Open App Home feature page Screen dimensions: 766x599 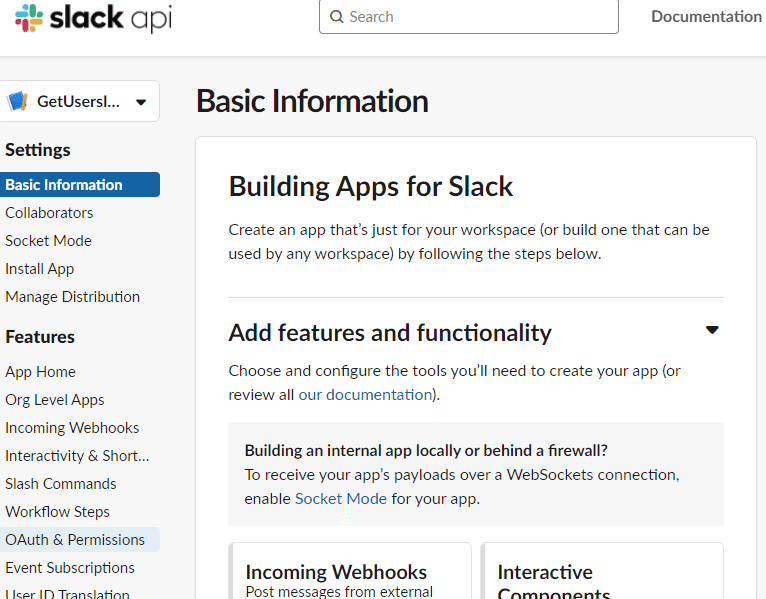[x=40, y=372]
